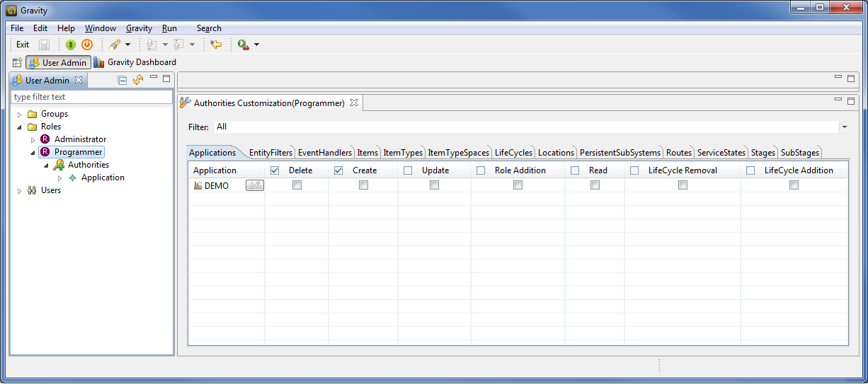Click the Open Perspective icon
The width and height of the screenshot is (868, 384).
click(17, 62)
